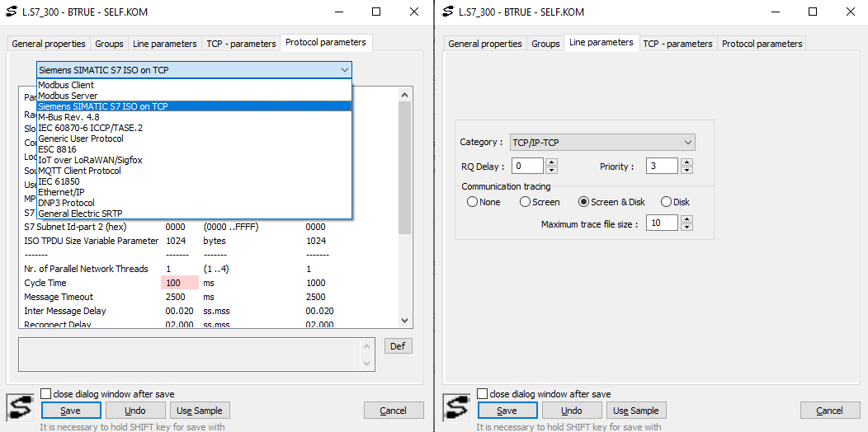Click Use Sample in the left window
The image size is (868, 432).
point(200,411)
